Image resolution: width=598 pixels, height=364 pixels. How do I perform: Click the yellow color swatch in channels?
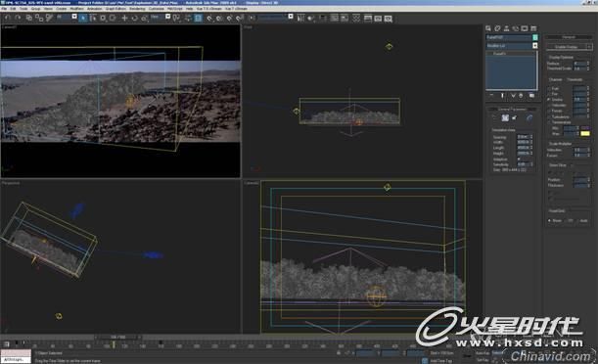(x=585, y=134)
